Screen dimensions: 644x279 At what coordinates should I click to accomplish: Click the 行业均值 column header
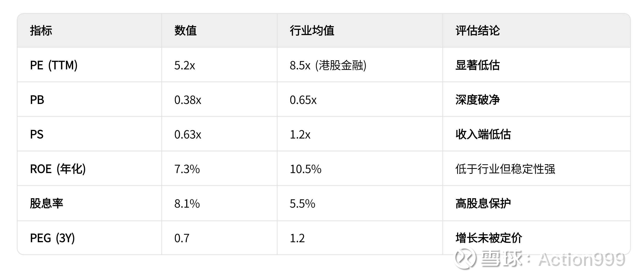pyautogui.click(x=312, y=31)
